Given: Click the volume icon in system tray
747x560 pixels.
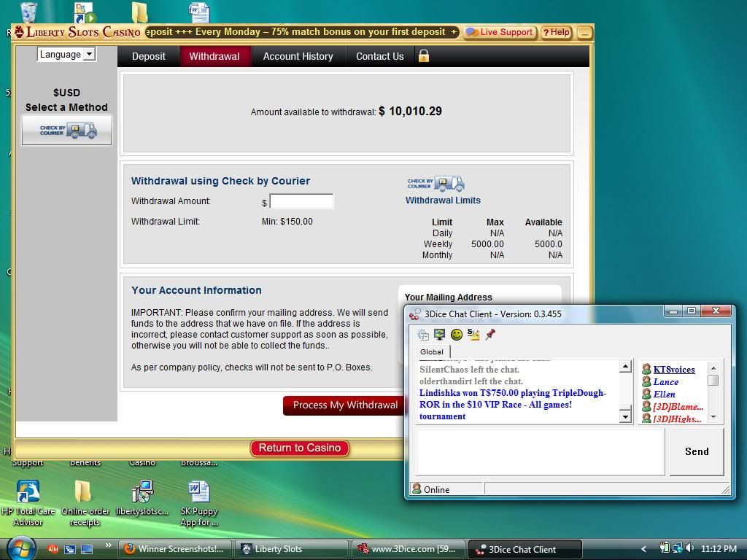Looking at the screenshot, I should 689,548.
